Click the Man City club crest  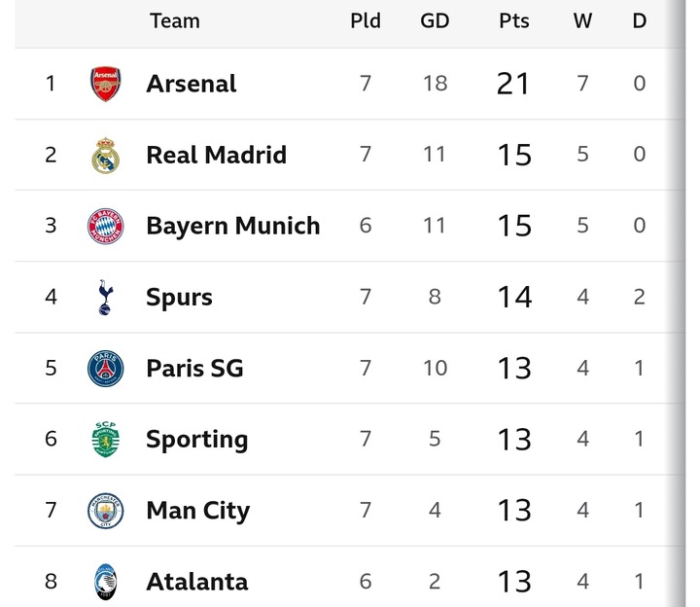(x=106, y=511)
